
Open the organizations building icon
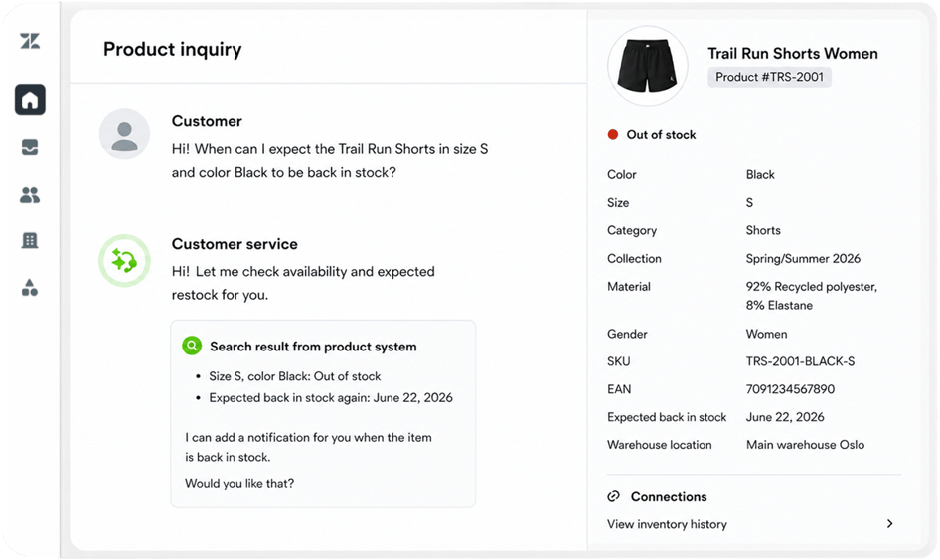30,240
